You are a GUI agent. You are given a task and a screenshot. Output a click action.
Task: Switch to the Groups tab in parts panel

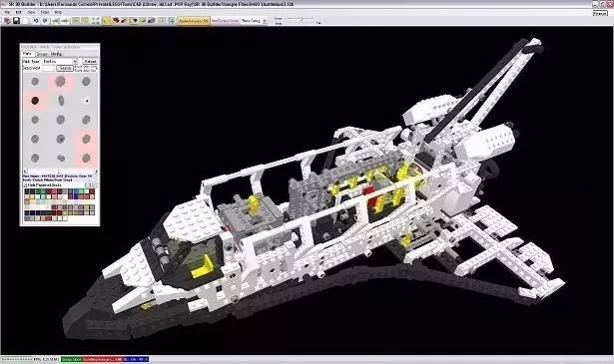[42, 54]
